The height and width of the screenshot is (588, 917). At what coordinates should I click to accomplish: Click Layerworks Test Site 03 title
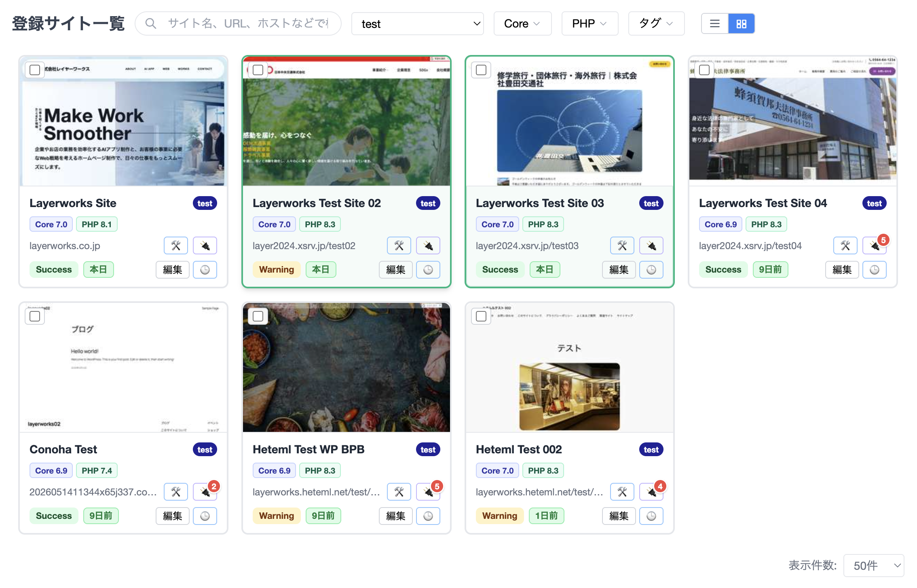click(x=540, y=203)
